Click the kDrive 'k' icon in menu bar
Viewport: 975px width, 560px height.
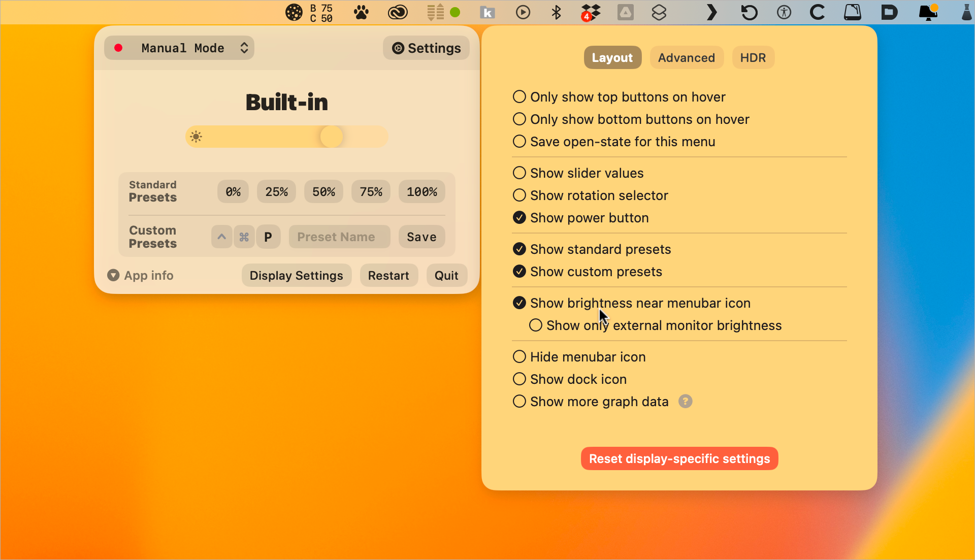click(487, 12)
